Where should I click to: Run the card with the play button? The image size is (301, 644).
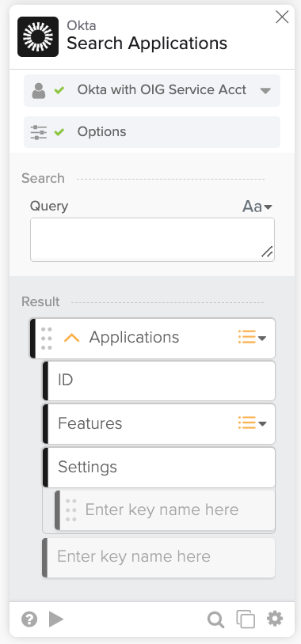(56, 619)
